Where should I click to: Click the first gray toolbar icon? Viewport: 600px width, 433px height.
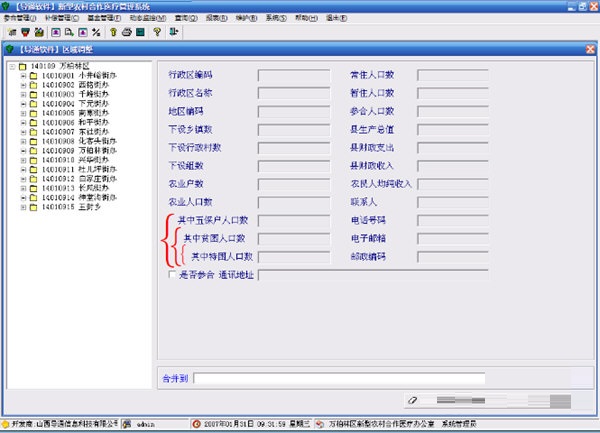(x=12, y=33)
